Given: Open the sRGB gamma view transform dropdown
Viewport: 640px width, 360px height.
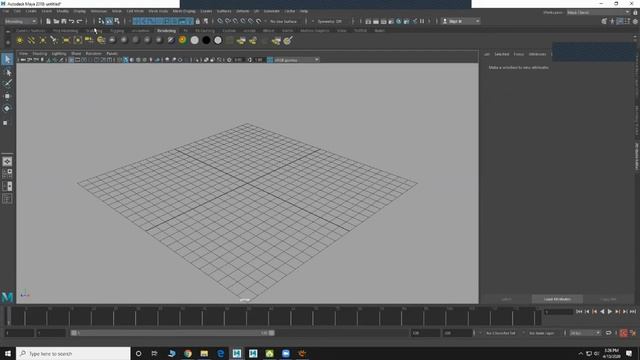Looking at the screenshot, I should (296, 60).
